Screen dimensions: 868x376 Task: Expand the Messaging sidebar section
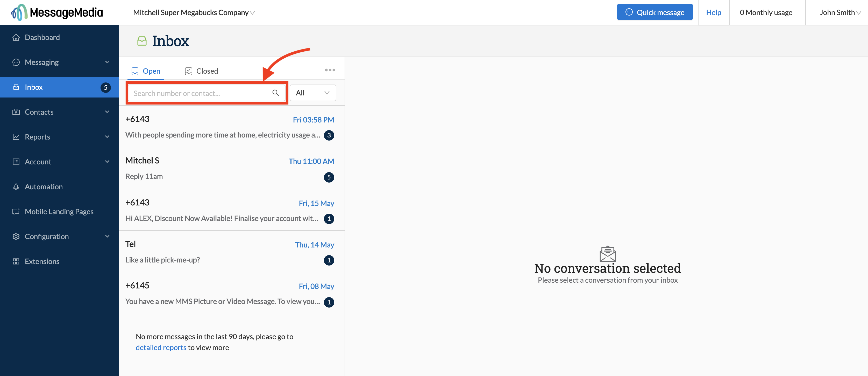tap(107, 62)
